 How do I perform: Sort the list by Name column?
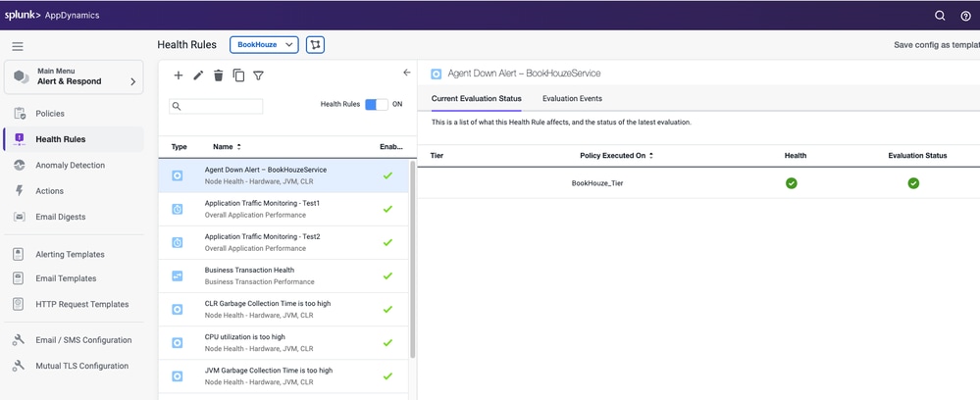227,147
